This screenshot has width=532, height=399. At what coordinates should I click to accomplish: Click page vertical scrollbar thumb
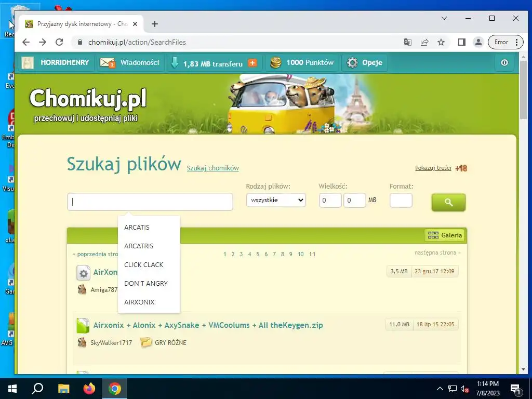523,89
